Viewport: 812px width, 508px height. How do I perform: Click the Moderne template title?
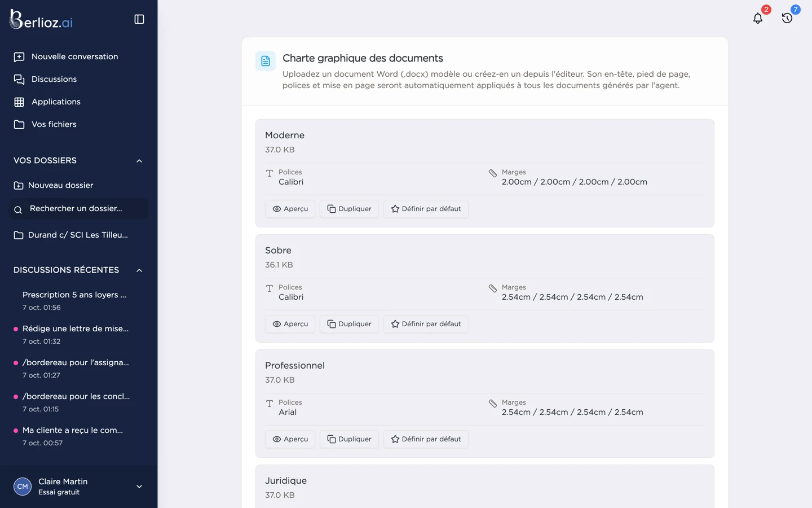coord(285,135)
